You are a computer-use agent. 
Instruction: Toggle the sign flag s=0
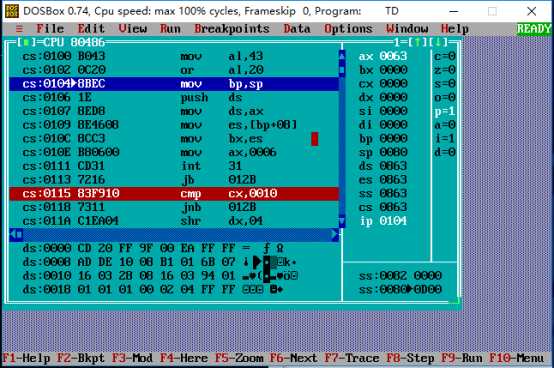pyautogui.click(x=445, y=84)
